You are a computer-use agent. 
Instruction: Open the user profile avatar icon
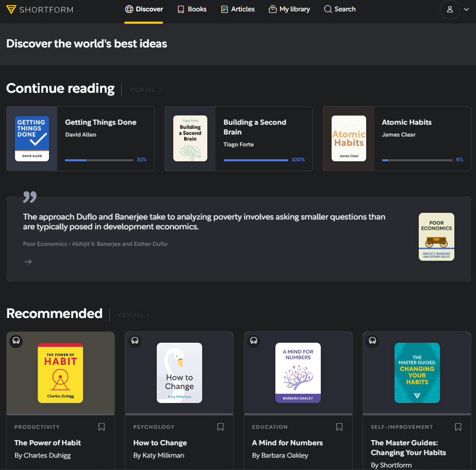[x=450, y=9]
